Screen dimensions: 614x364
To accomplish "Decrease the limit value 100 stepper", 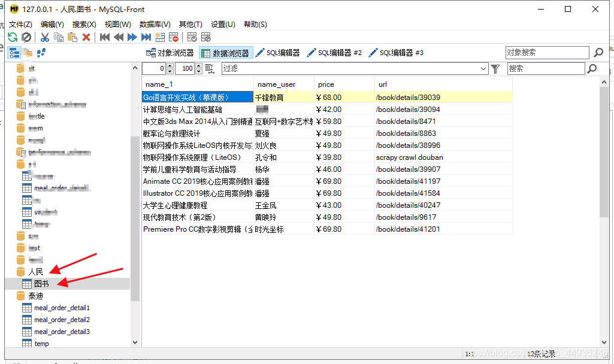I will pos(199,72).
